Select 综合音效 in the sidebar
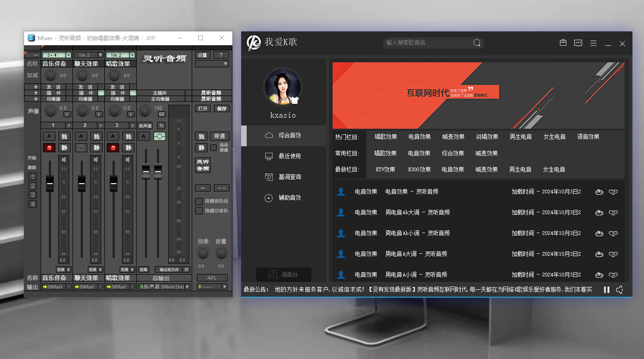The height and width of the screenshot is (359, 644). [284, 135]
